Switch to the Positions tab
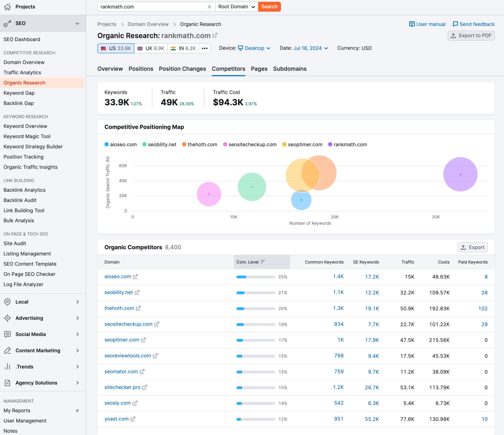The image size is (504, 435). tap(141, 69)
